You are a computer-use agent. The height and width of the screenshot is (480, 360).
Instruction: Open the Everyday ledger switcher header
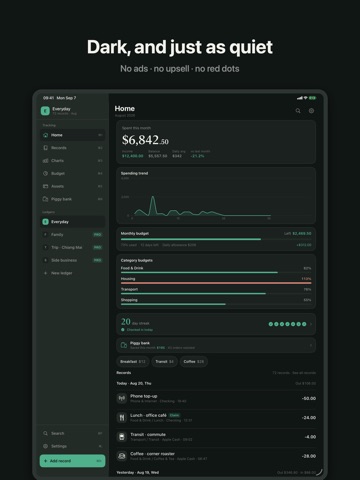pyautogui.click(x=73, y=111)
